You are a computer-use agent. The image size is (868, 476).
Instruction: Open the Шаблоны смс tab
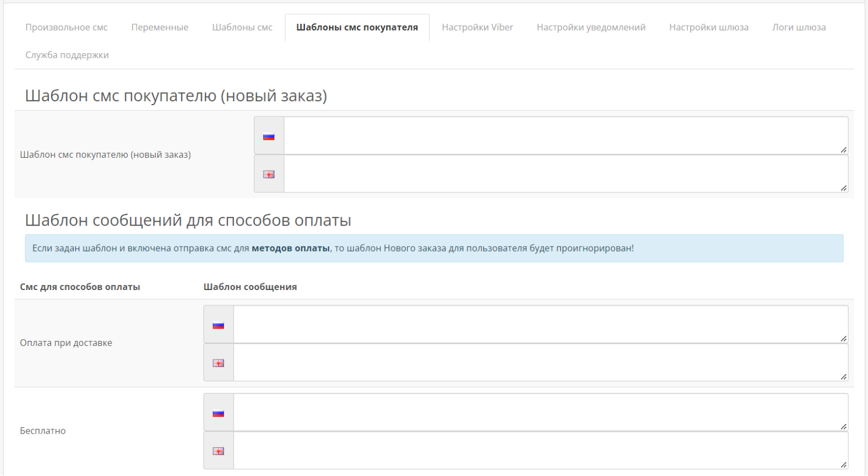(242, 27)
